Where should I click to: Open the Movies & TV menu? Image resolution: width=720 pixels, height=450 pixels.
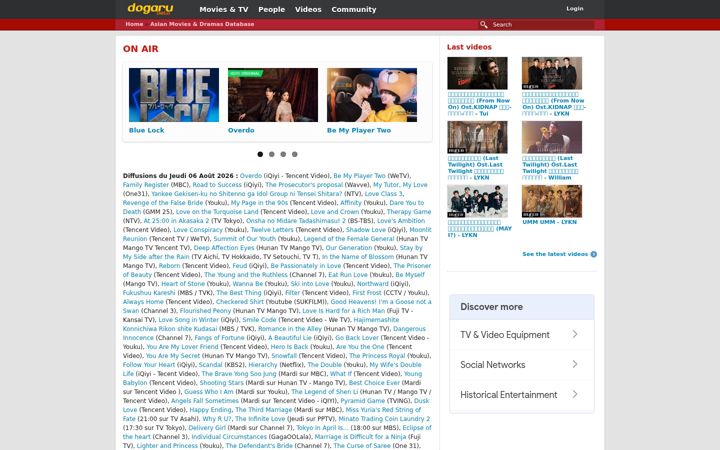pos(224,9)
